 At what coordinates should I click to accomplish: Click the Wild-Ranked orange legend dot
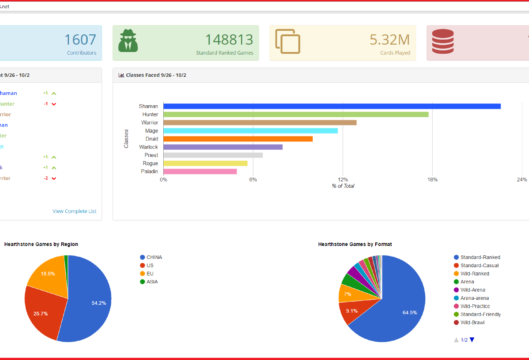tap(456, 274)
